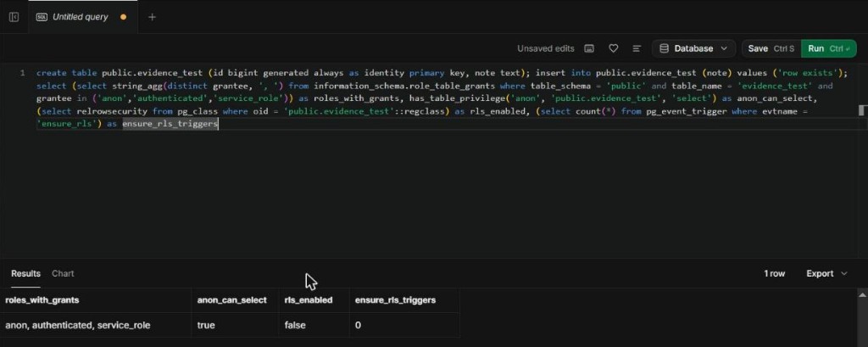Viewport: 868px width, 347px height.
Task: Click the Save button
Action: pos(771,48)
